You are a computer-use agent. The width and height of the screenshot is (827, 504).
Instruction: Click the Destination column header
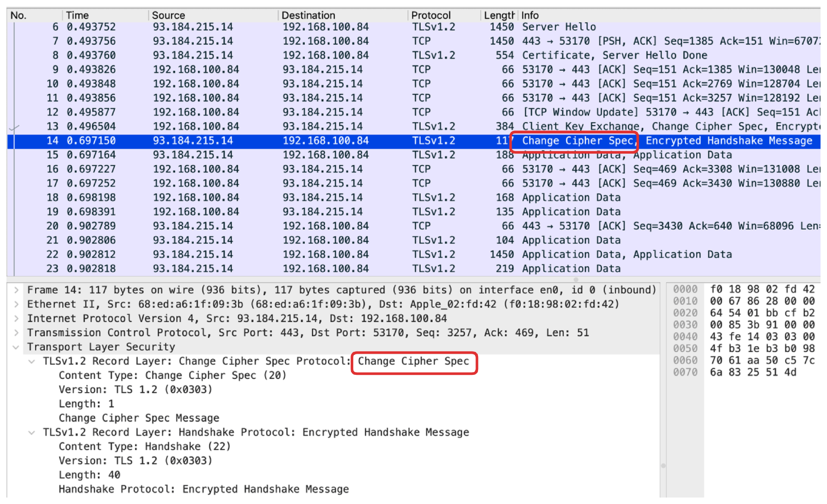point(308,15)
